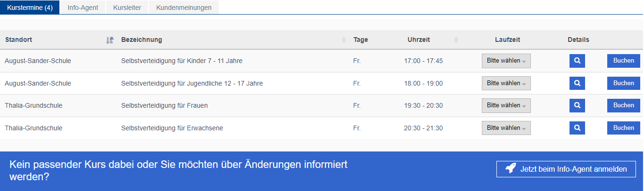The image size is (644, 191).
Task: Open Bitte wählen dropdown for Erwachsene course
Action: click(506, 128)
